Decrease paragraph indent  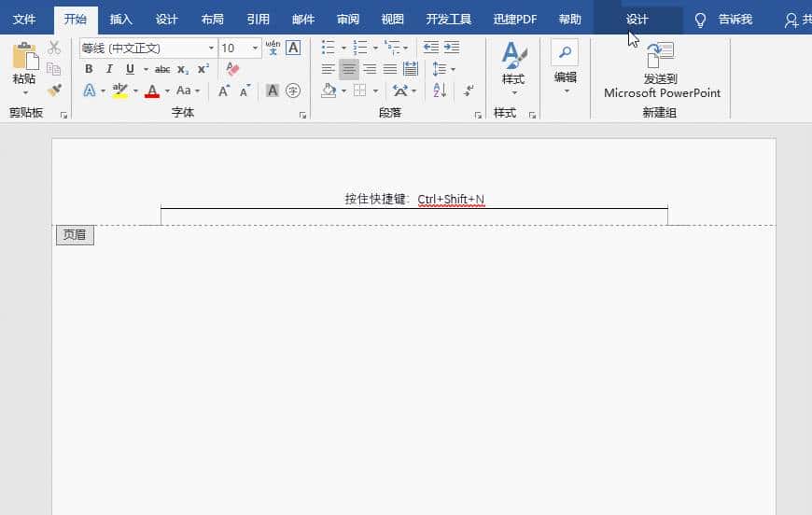click(431, 48)
